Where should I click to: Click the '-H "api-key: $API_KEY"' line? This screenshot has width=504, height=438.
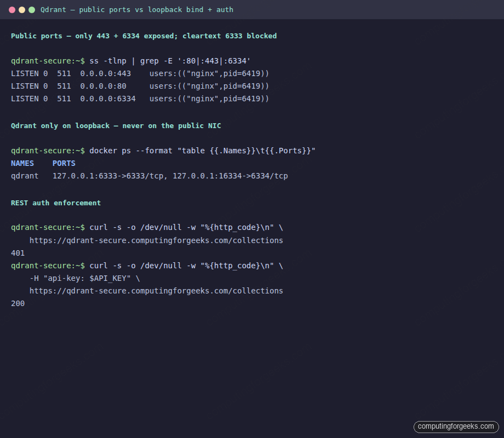click(x=84, y=278)
